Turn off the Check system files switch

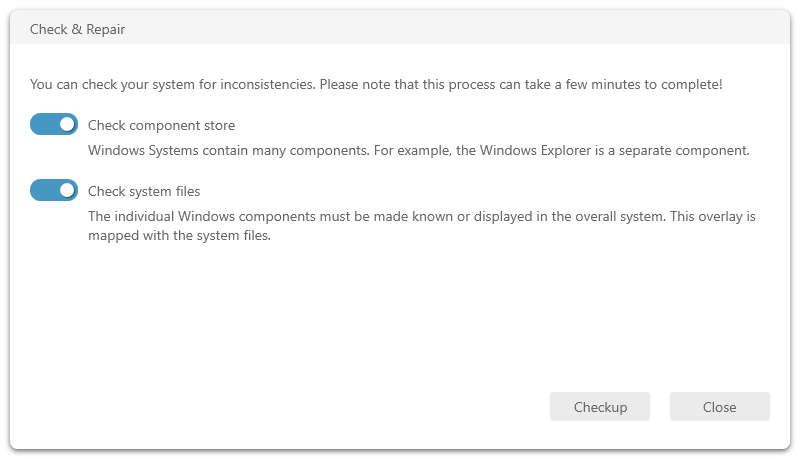click(x=54, y=190)
